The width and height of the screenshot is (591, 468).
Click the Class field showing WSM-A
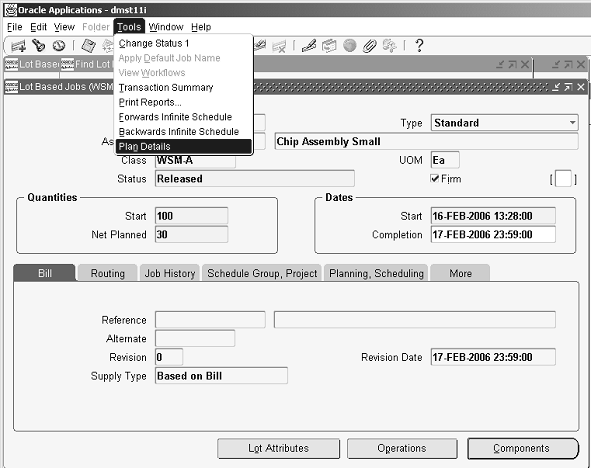point(195,160)
